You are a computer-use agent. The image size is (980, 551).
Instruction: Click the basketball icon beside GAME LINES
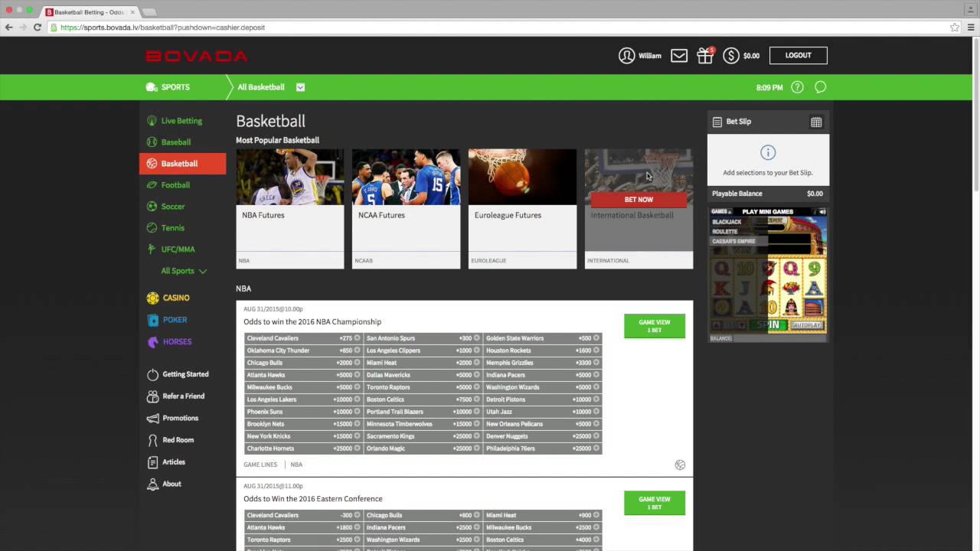pyautogui.click(x=680, y=465)
